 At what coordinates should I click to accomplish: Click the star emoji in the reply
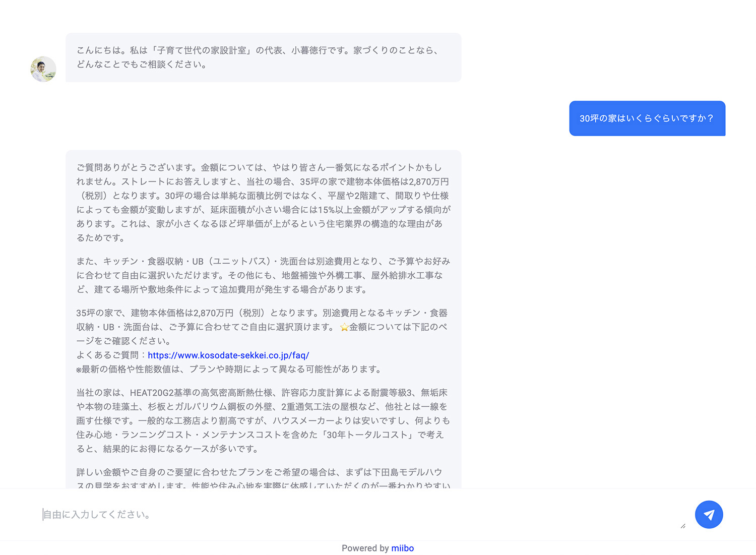344,327
